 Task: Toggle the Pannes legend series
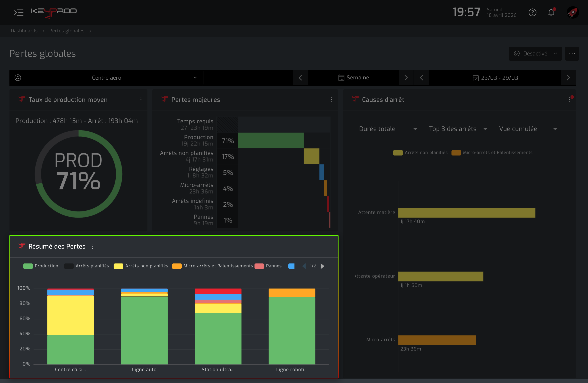268,266
